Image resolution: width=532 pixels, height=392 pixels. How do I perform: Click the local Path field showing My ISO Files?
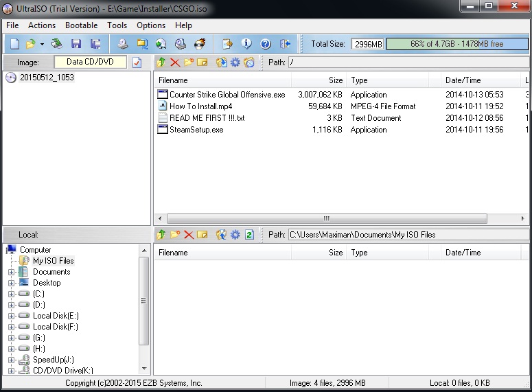coord(408,235)
